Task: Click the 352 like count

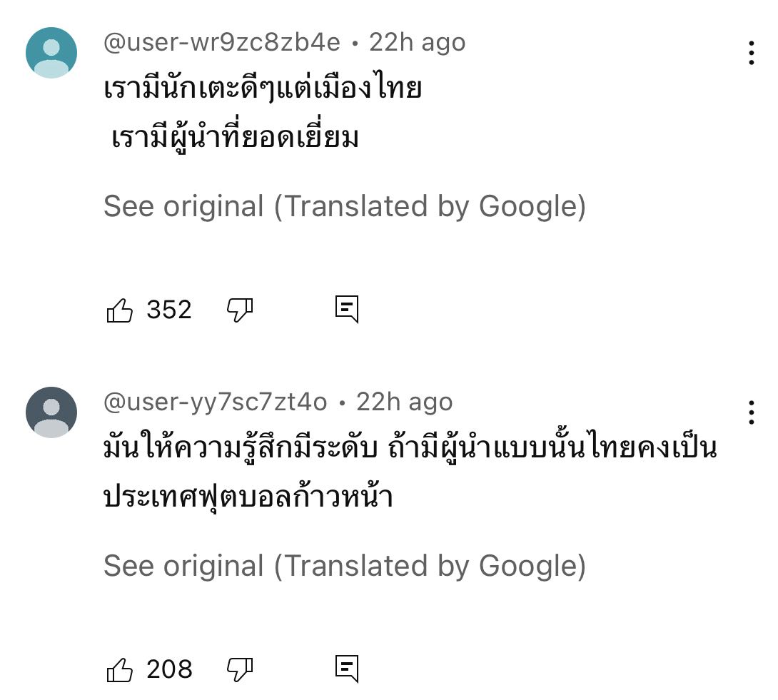Action: coord(169,310)
